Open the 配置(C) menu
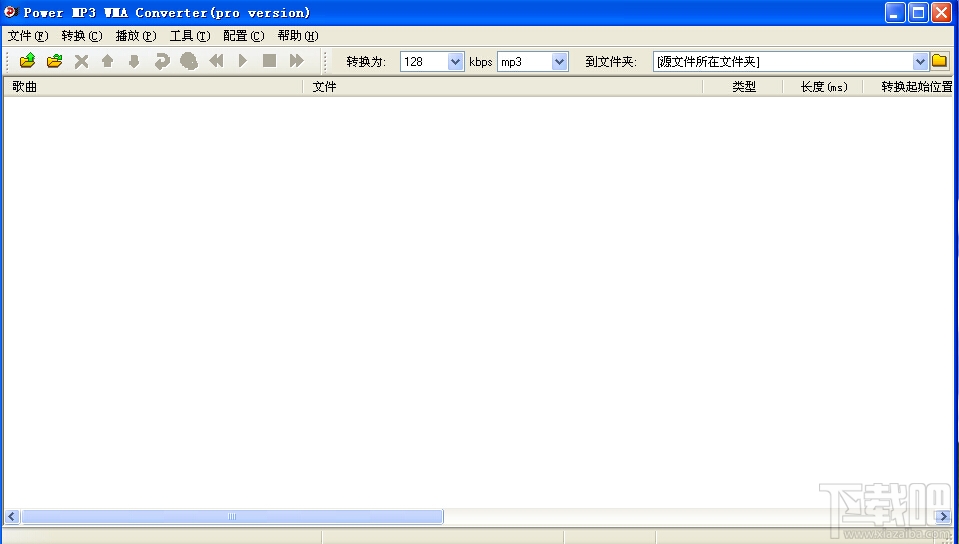The image size is (959, 544). pyautogui.click(x=243, y=35)
